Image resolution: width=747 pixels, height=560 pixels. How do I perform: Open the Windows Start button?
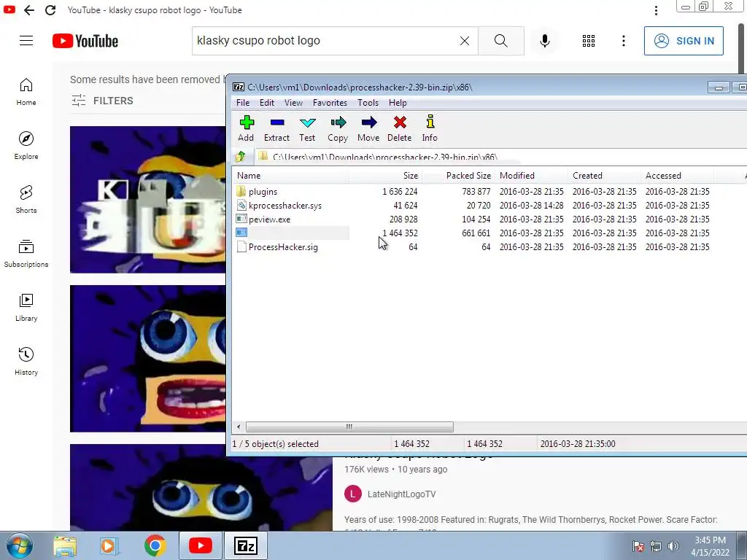(x=19, y=545)
